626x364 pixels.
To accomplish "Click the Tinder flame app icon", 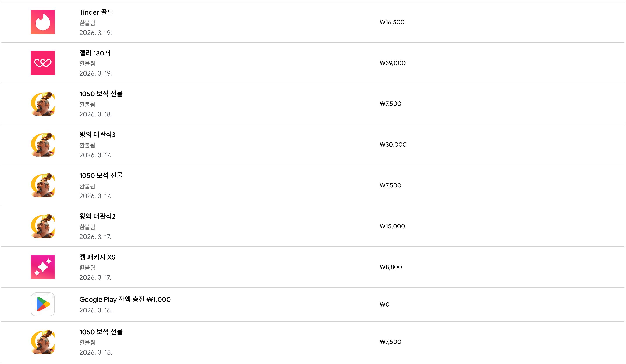I will click(43, 22).
